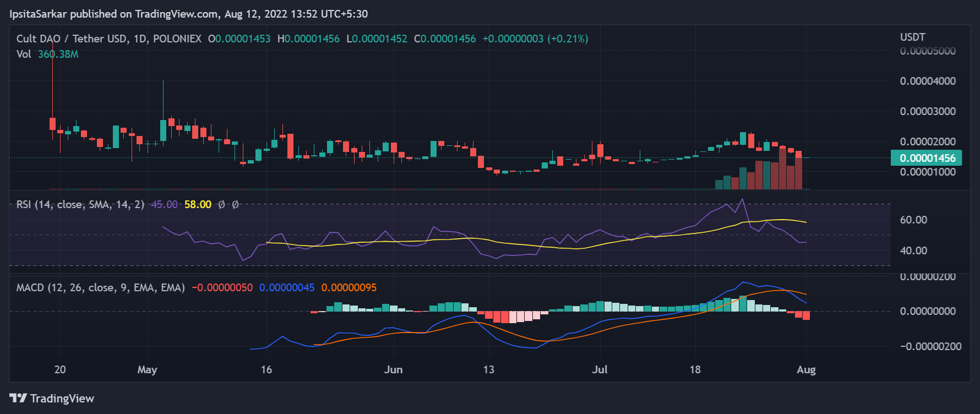
Task: Click the TradingView logo at bottom left
Action: pos(52,398)
